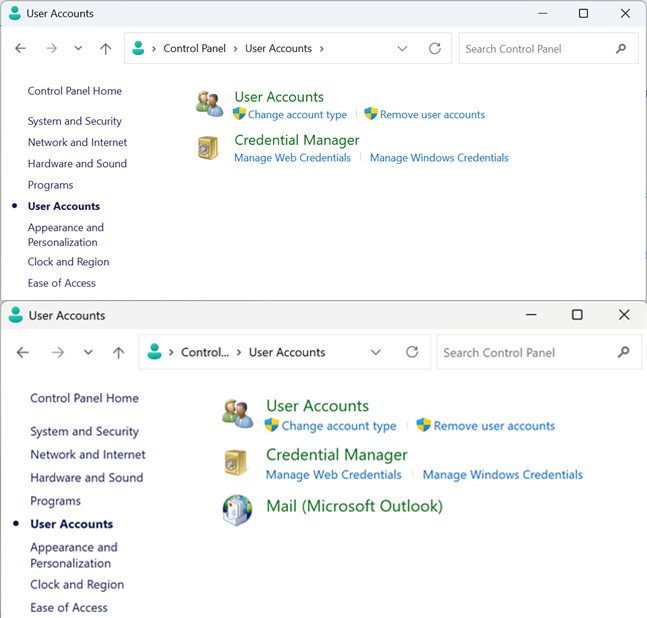This screenshot has width=647, height=618.
Task: Click Up arrow in top User Accounts window
Action: [x=106, y=49]
